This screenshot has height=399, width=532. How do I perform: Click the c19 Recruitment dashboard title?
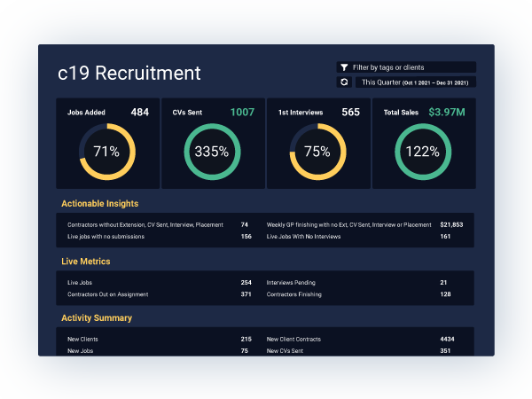pyautogui.click(x=129, y=73)
